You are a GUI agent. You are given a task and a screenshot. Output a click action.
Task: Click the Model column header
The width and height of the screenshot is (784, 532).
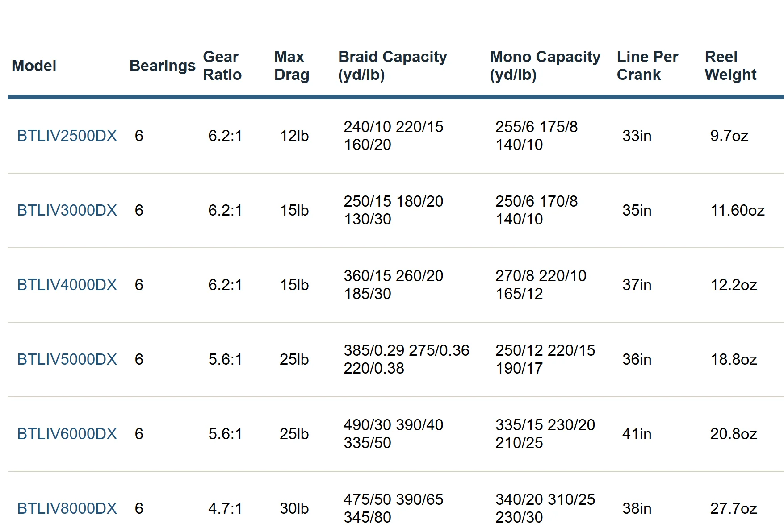[34, 66]
